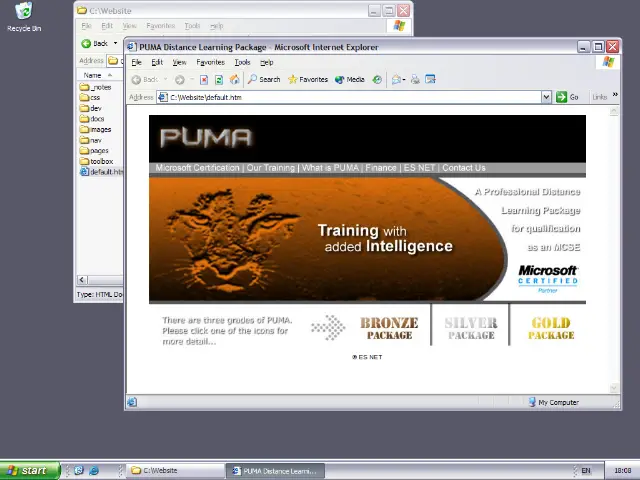The height and width of the screenshot is (480, 640).
Task: Select the images folder in C:\Website window
Action: (96, 129)
